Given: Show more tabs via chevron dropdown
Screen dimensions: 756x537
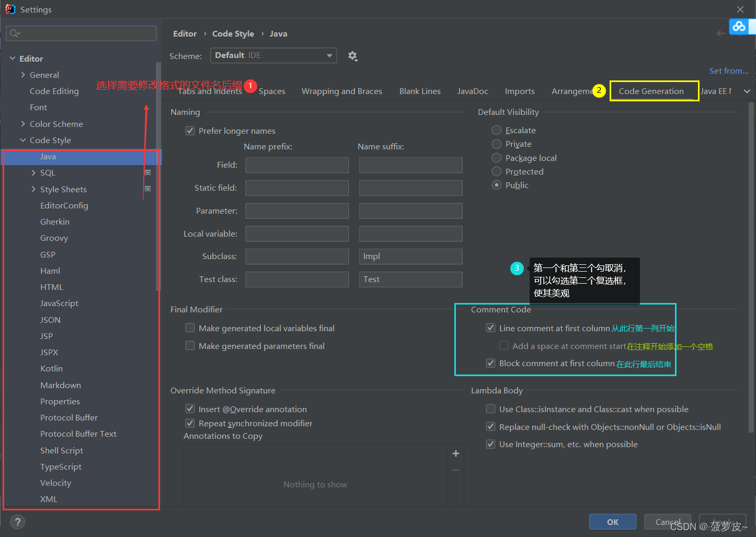Looking at the screenshot, I should click(747, 91).
